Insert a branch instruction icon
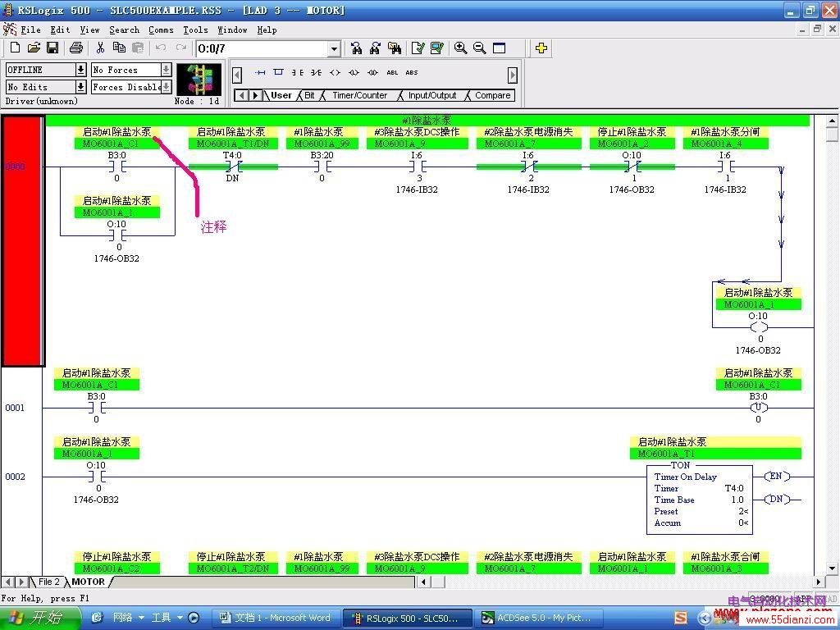Screen dimensions: 840x630 click(278, 72)
